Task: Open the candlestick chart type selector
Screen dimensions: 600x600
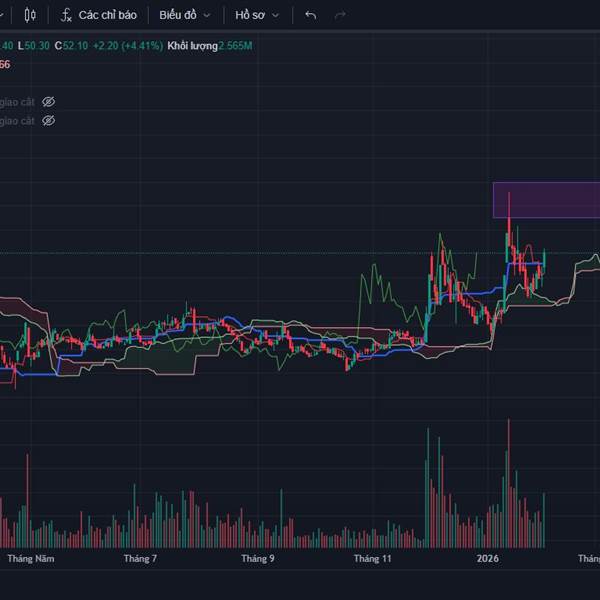Action: tap(30, 15)
